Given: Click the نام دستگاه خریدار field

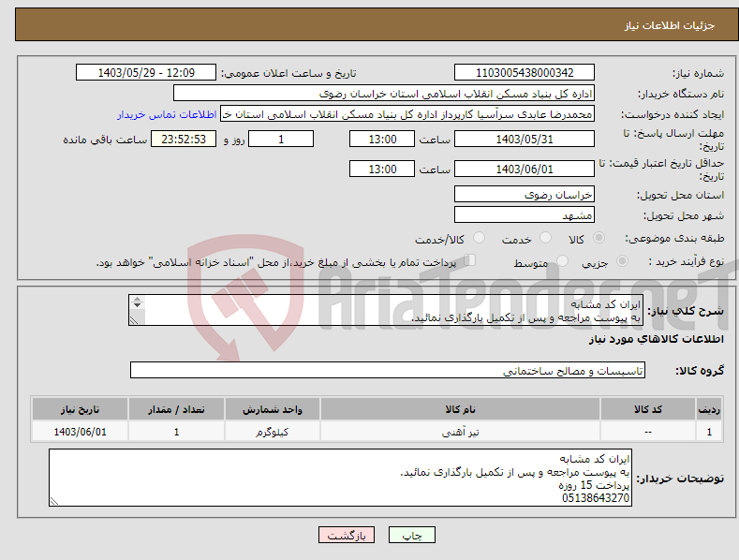Looking at the screenshot, I should 384,94.
